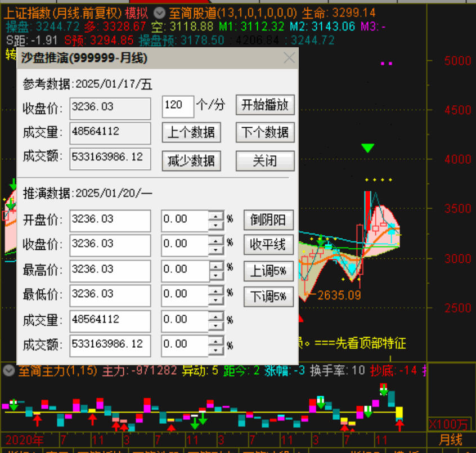Screen dimensions: 476x453
Task: Click the 120 个/分 speed input field
Action: tap(177, 106)
